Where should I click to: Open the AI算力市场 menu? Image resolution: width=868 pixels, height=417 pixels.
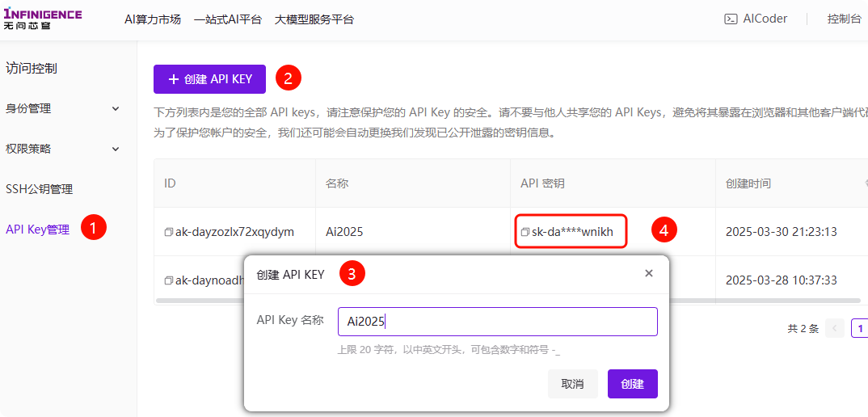point(153,19)
